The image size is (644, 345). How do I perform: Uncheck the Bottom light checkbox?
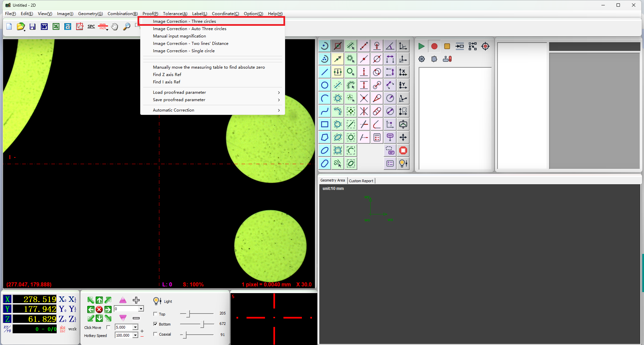pyautogui.click(x=155, y=324)
